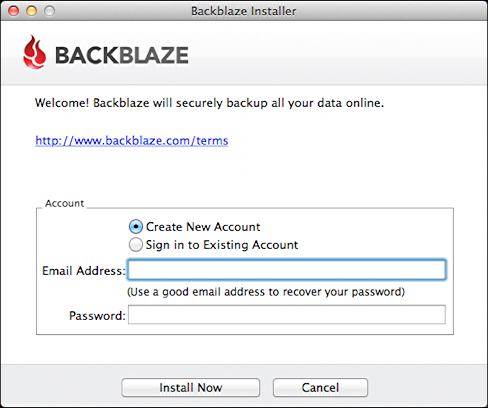Click the BACKBLAZE wordmark text

pyautogui.click(x=122, y=55)
